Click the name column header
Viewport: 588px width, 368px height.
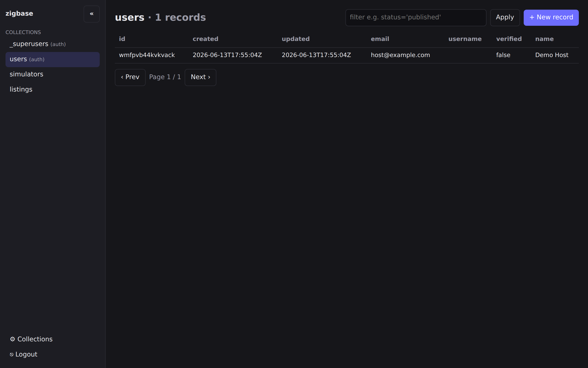pyautogui.click(x=544, y=39)
